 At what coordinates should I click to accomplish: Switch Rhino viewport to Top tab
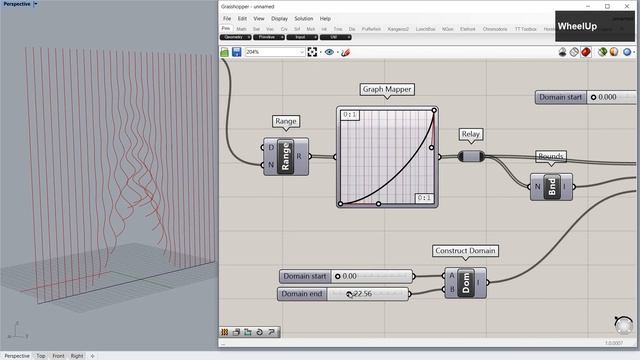coord(41,356)
